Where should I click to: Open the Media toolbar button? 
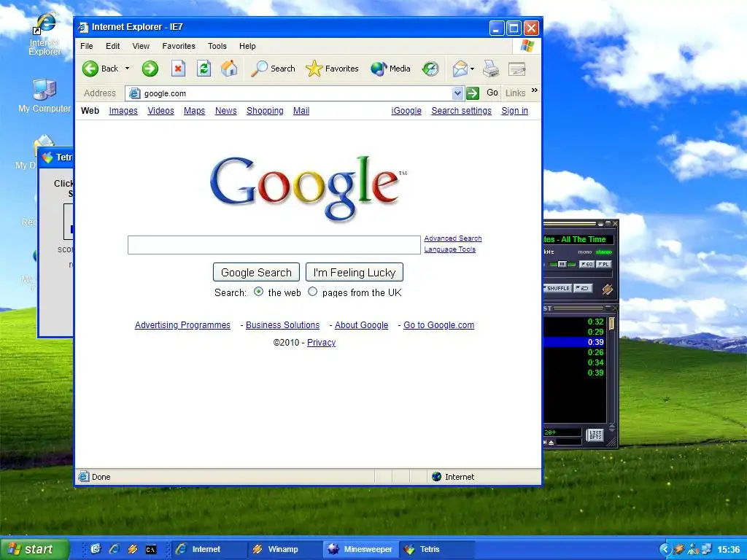[391, 69]
